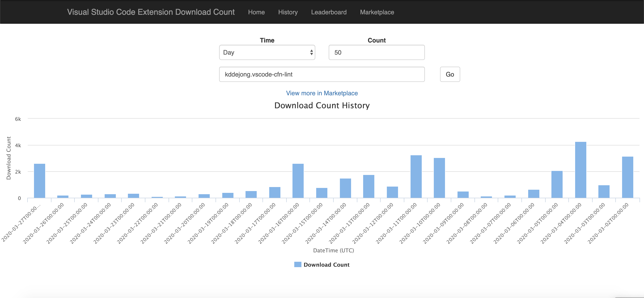Toggle the Download Count legend color swatch
The image size is (644, 298).
point(297,264)
